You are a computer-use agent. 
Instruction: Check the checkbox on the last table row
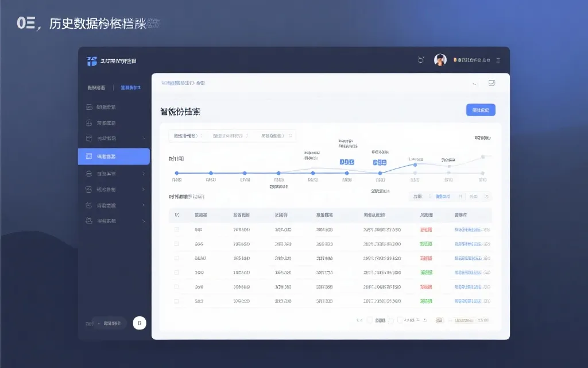(x=176, y=300)
